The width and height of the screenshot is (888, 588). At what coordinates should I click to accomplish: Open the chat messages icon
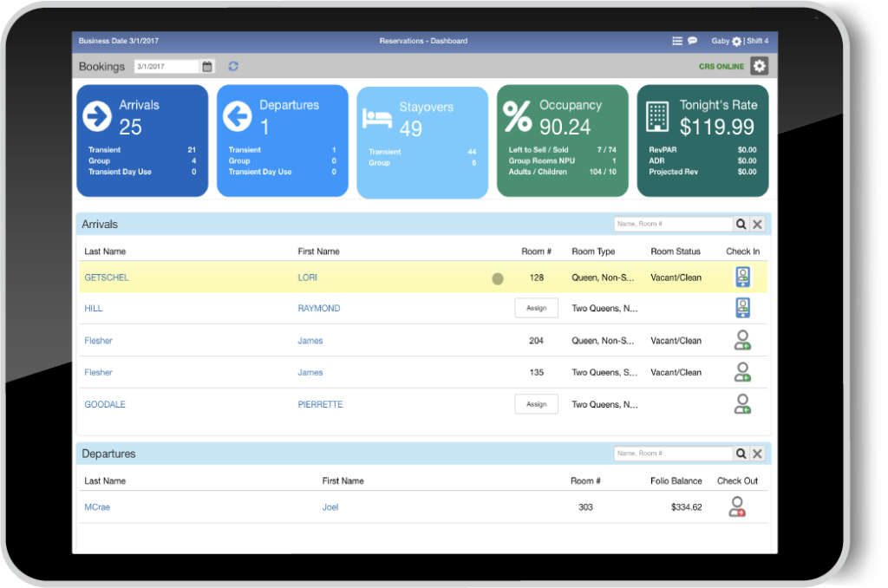point(692,41)
